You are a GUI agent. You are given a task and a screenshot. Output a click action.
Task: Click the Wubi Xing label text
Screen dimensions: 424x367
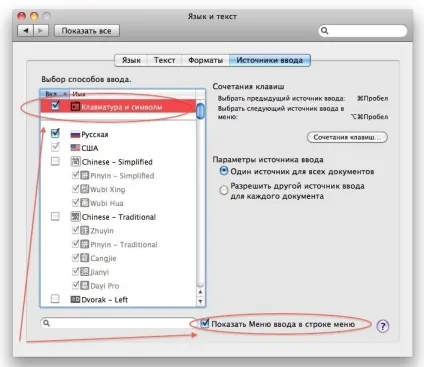click(108, 190)
